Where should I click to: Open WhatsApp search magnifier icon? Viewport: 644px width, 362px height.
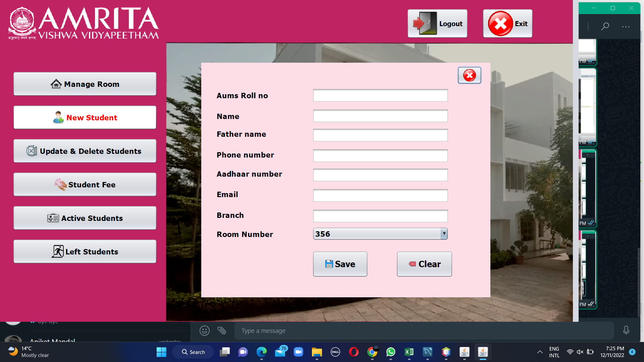coord(605,26)
